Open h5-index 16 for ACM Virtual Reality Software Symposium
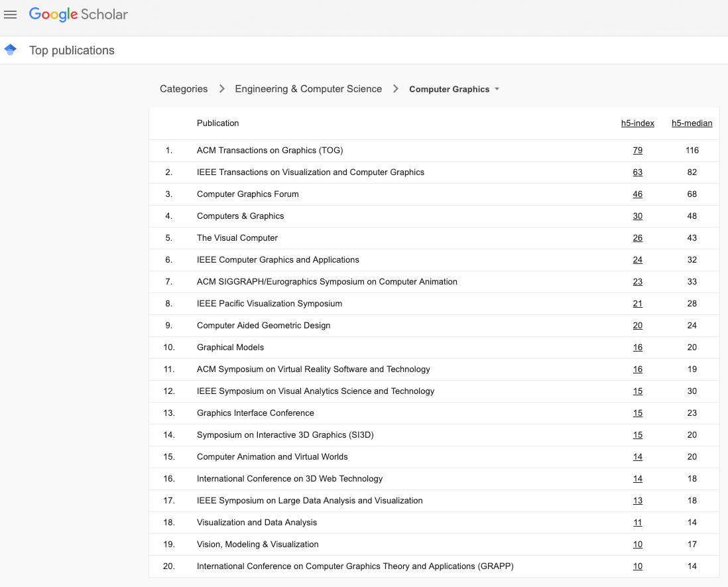728x587 pixels. click(637, 369)
